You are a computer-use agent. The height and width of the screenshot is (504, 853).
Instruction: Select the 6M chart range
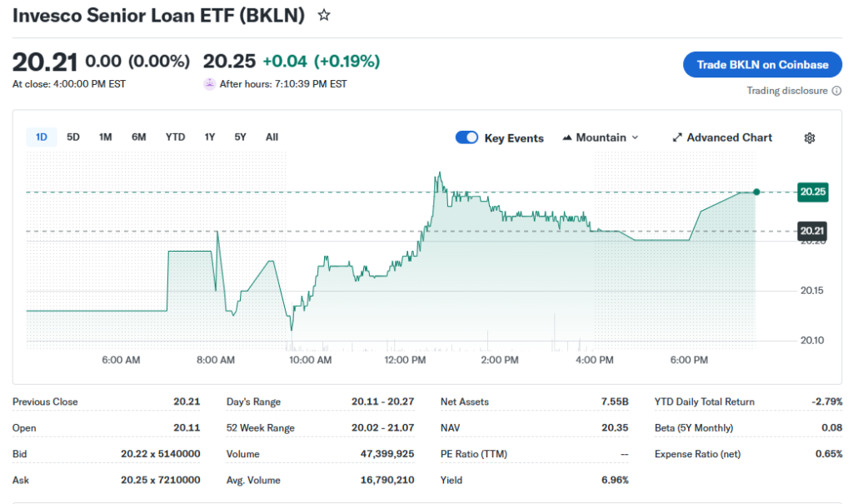click(x=139, y=137)
